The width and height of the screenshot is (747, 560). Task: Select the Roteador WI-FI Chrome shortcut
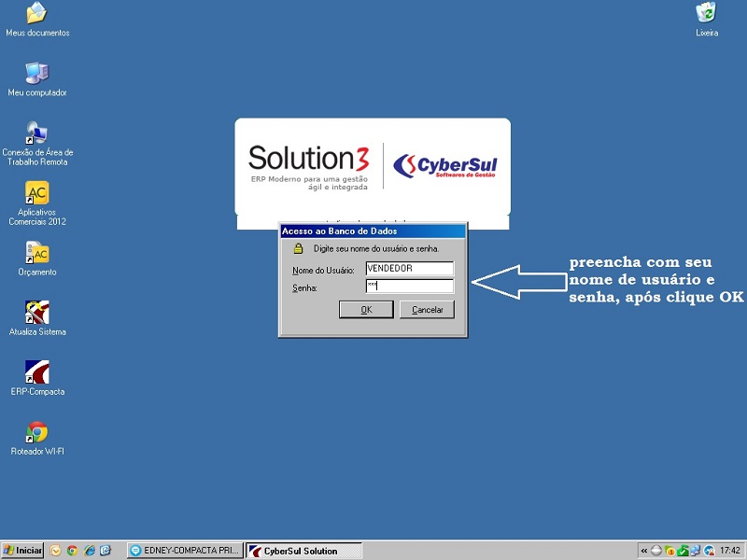[x=37, y=438]
